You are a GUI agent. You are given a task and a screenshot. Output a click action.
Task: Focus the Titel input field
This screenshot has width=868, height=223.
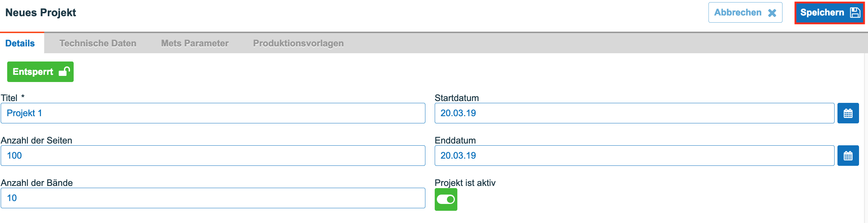(x=213, y=113)
